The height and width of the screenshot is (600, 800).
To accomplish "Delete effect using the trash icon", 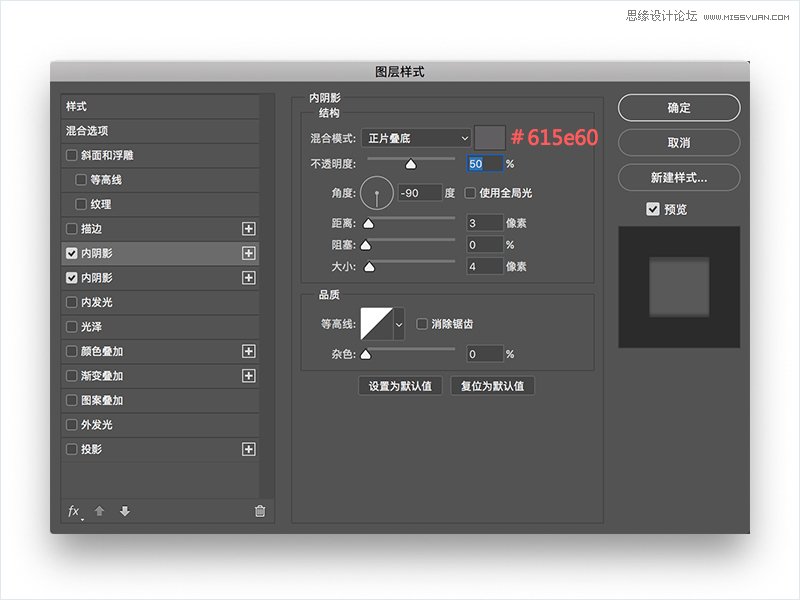I will (x=260, y=511).
